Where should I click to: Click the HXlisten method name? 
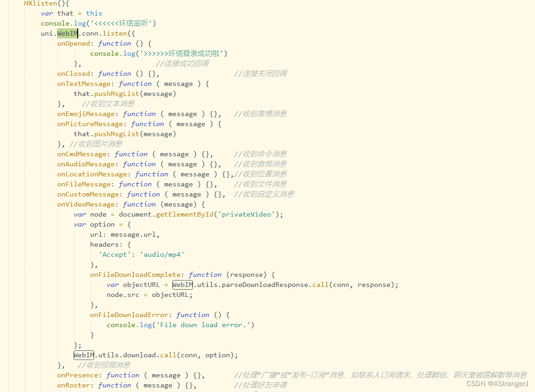[x=40, y=3]
